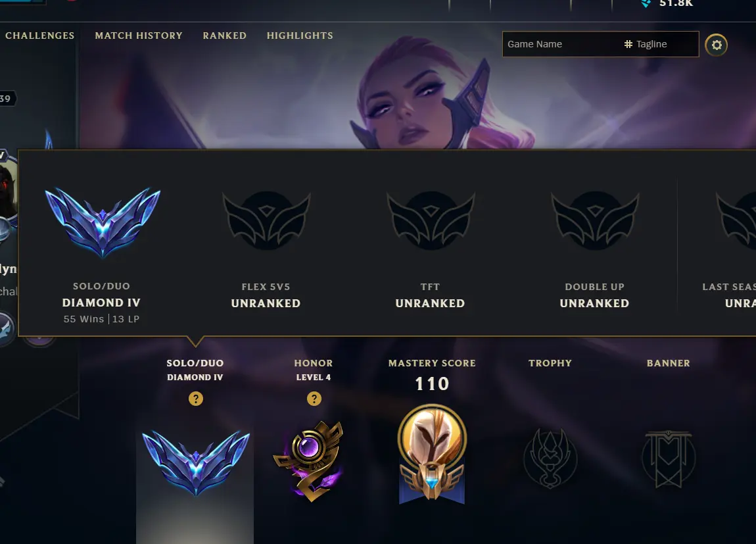Click the Mastery Score 110 label
The width and height of the screenshot is (756, 544).
[x=432, y=384]
